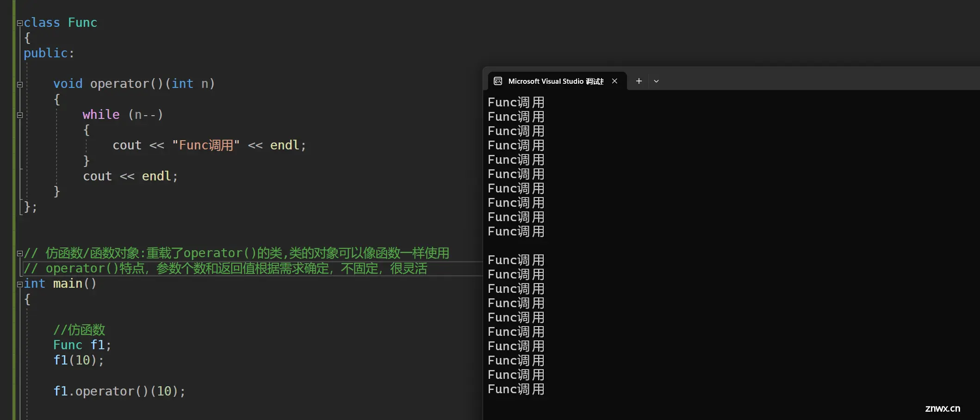Select the Microsoft Visual Studio debug console tab

(558, 81)
